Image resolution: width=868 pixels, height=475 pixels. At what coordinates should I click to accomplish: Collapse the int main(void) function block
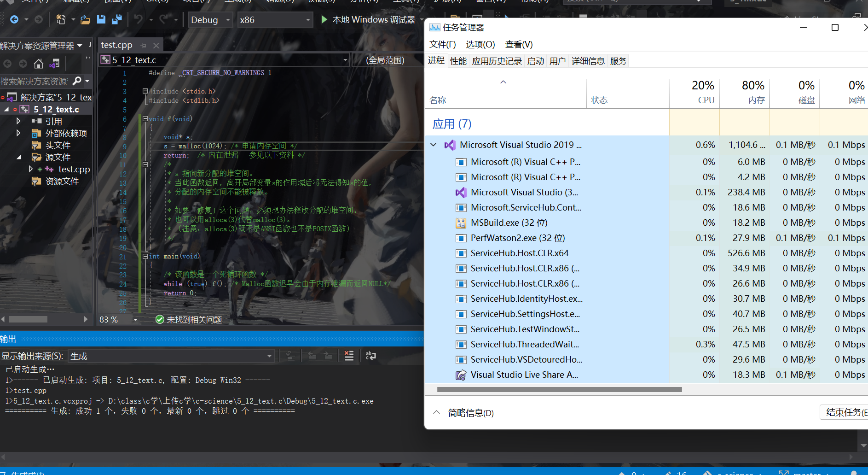tap(145, 256)
